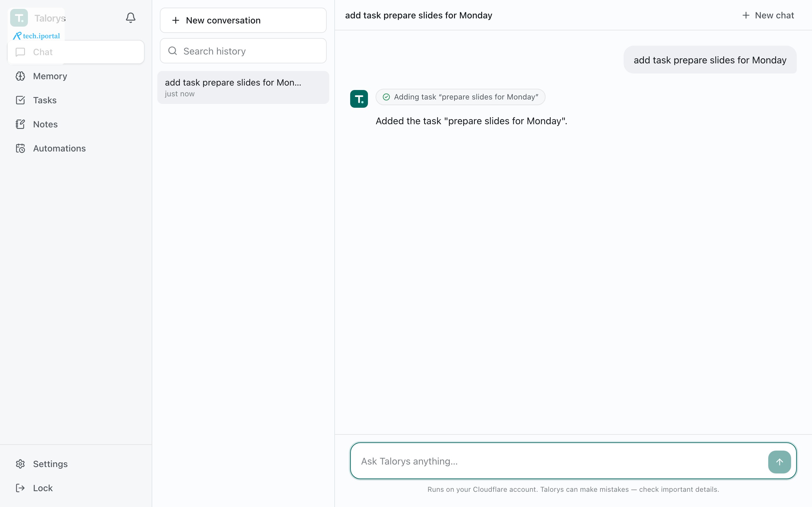Send message with the arrow button

[x=779, y=462]
